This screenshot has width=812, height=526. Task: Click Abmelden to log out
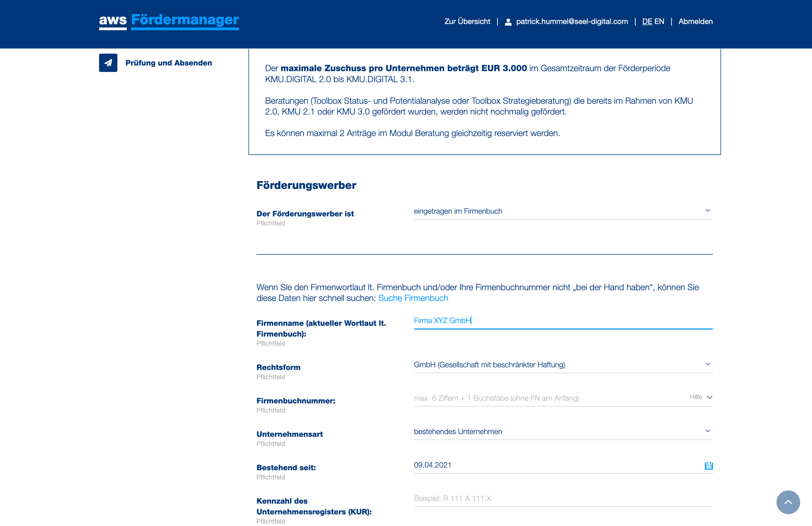click(695, 22)
